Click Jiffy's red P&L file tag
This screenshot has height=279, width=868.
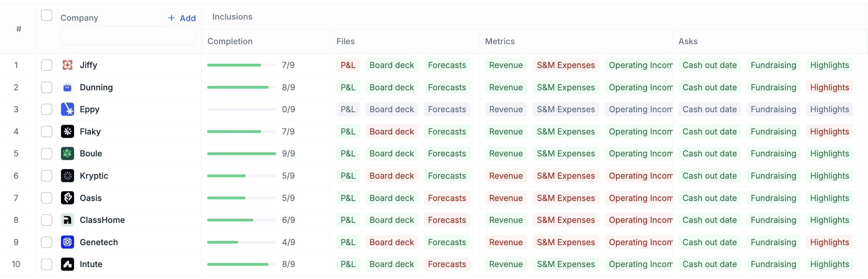(348, 65)
